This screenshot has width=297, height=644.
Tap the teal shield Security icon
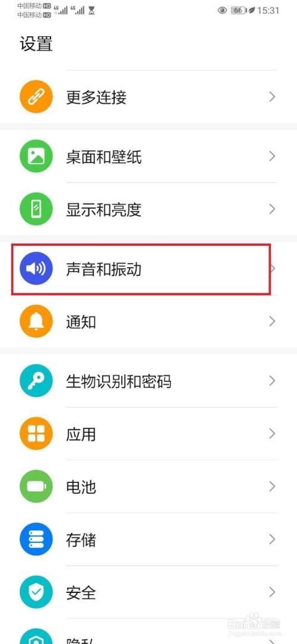[x=36, y=592]
